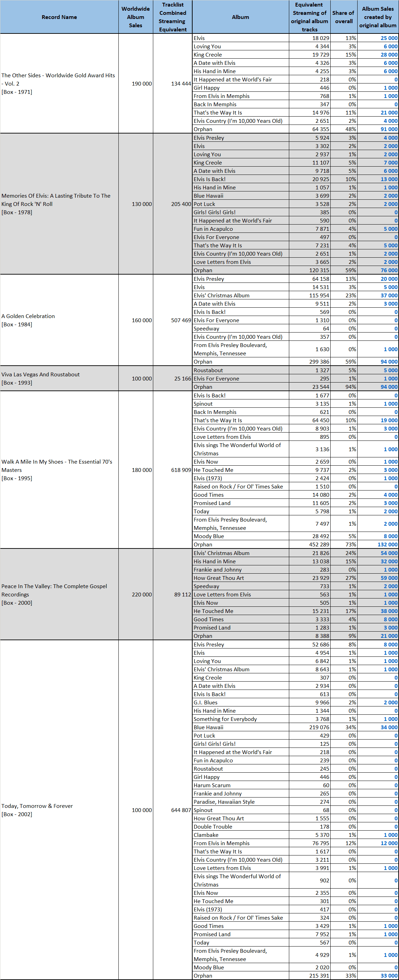Viewport: 399px width, 980px height.
Task: Select the 190 000 worldwide sales cell
Action: (x=136, y=84)
